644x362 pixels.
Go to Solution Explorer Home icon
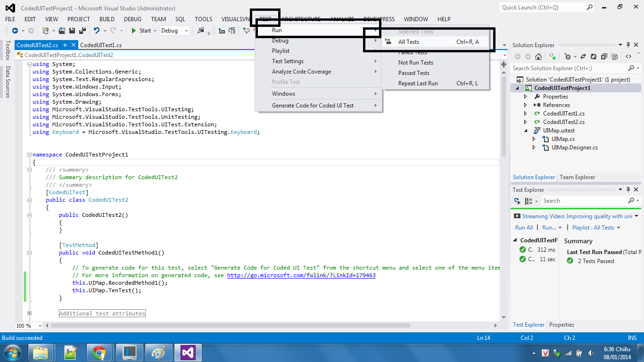tap(538, 57)
